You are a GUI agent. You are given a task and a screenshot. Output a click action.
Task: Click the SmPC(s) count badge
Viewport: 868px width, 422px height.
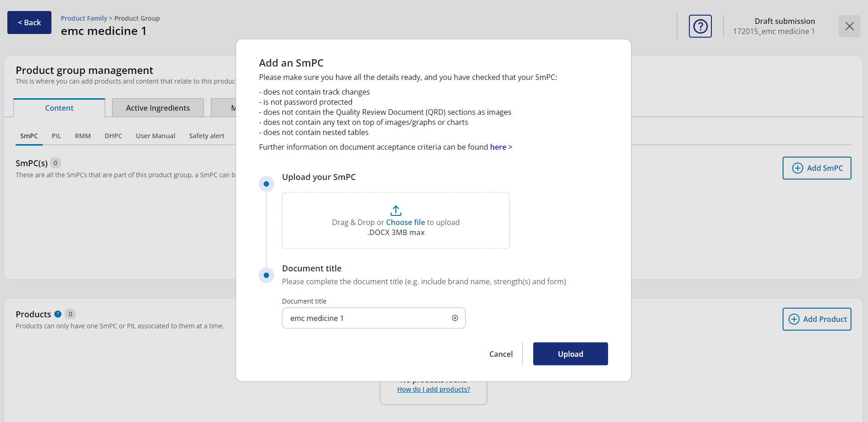56,163
